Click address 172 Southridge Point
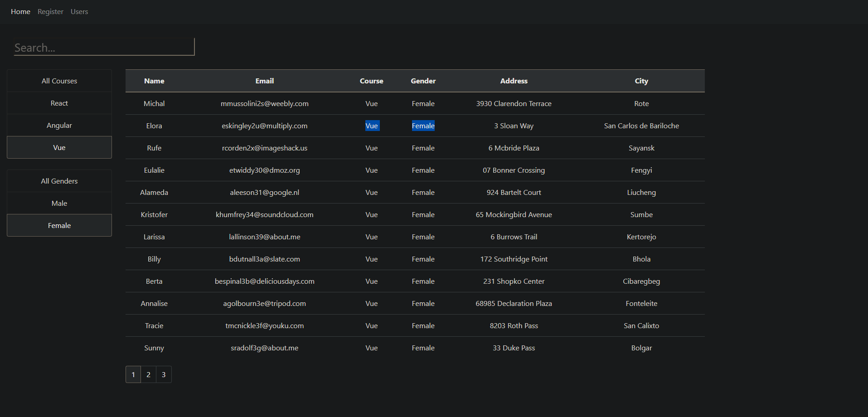868x417 pixels. point(514,259)
